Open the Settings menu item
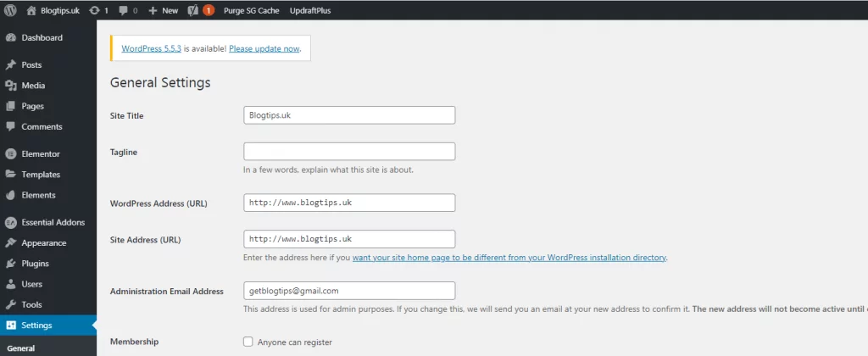The image size is (868, 356). pos(48,325)
